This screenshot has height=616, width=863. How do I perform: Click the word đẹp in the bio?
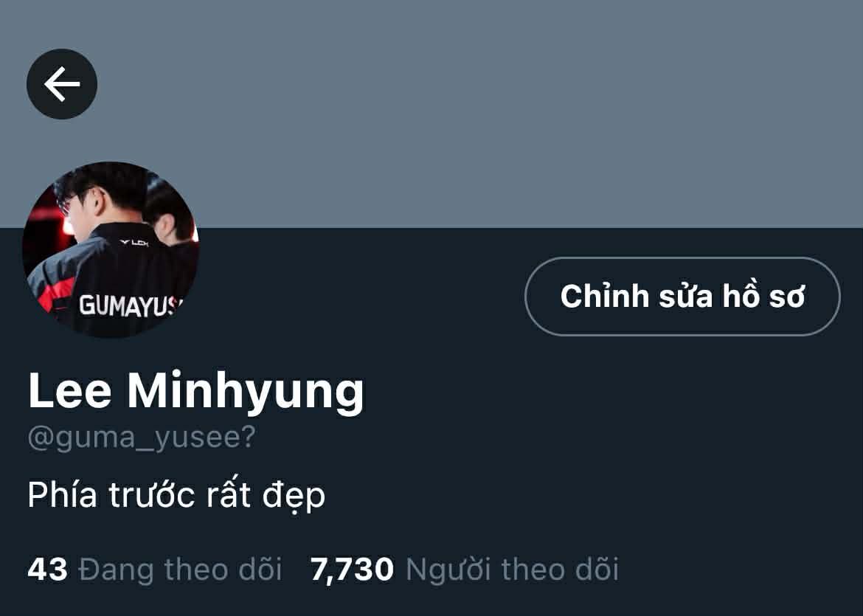click(x=294, y=496)
